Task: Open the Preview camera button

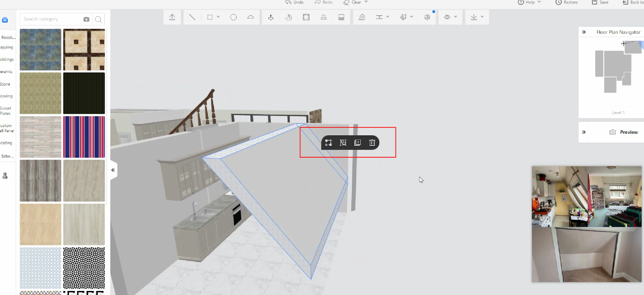Action: tap(624, 132)
